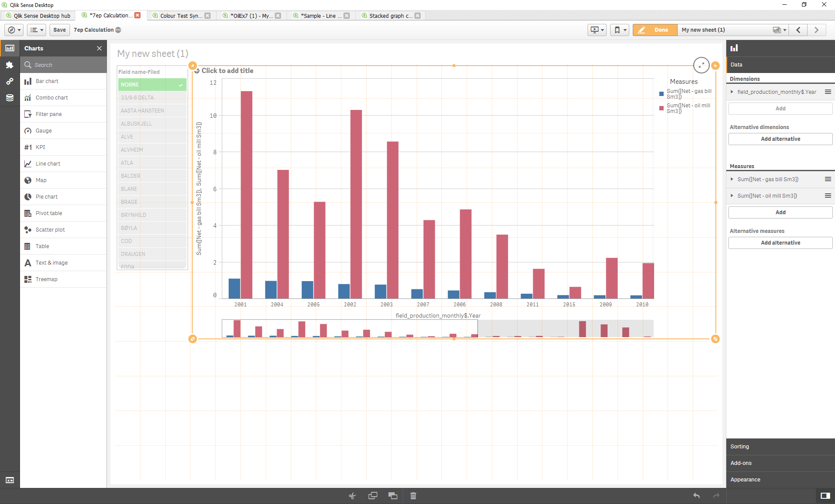Open the custom objects puzzle icon
Screen dimensions: 835x504
(x=10, y=65)
